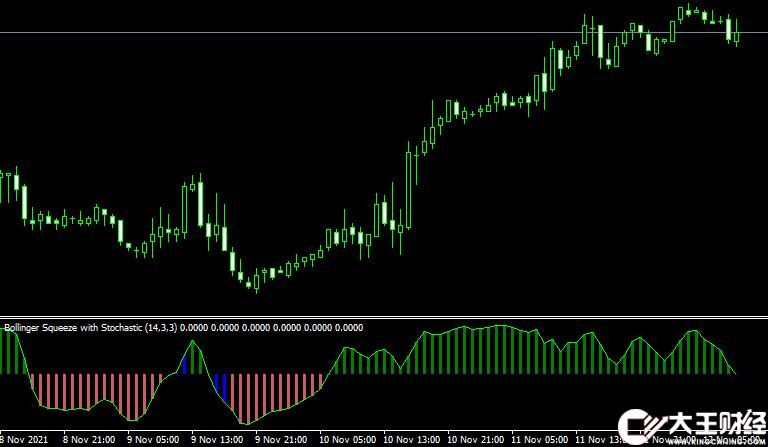768x447 pixels.
Task: Select the Bollinger Squeeze with Stochastic indicator label
Action: tap(184, 328)
